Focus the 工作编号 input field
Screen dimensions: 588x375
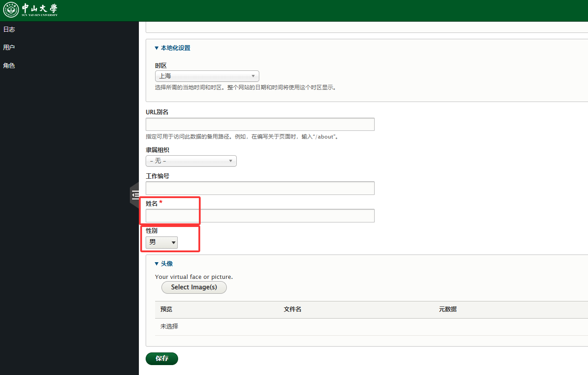[260, 188]
